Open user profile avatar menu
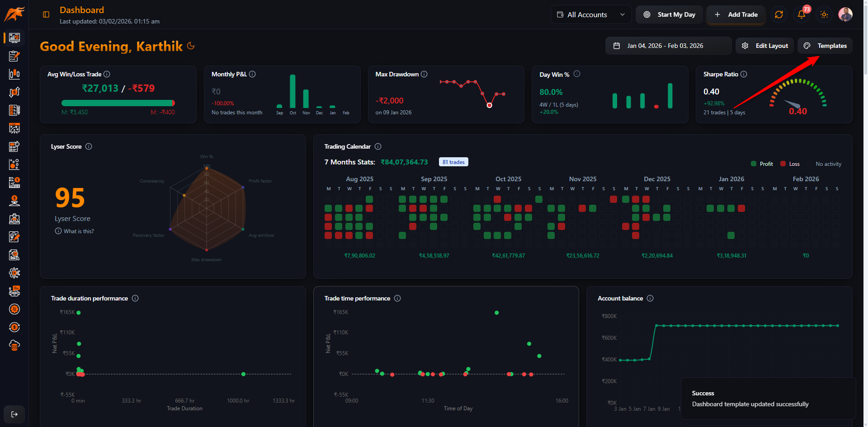The height and width of the screenshot is (427, 868). coord(845,14)
